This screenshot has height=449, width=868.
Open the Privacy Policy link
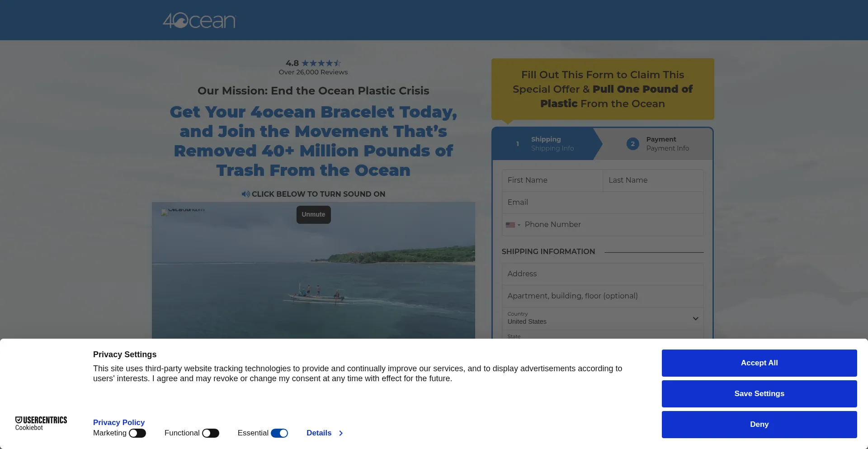point(118,422)
